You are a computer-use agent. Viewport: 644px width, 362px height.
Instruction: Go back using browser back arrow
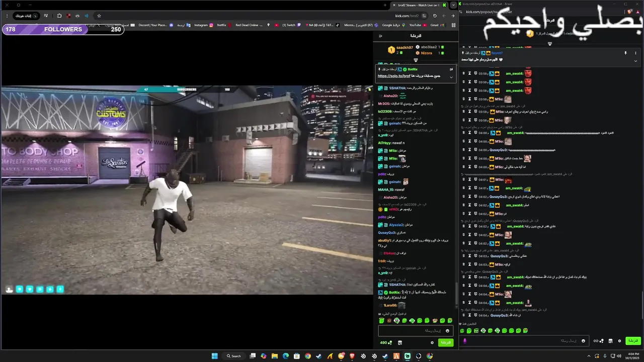coord(453,16)
